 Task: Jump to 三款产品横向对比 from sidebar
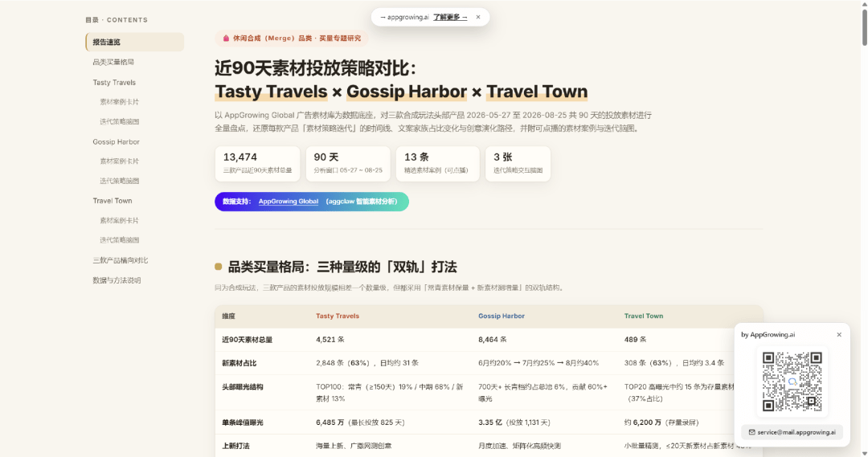tap(120, 260)
